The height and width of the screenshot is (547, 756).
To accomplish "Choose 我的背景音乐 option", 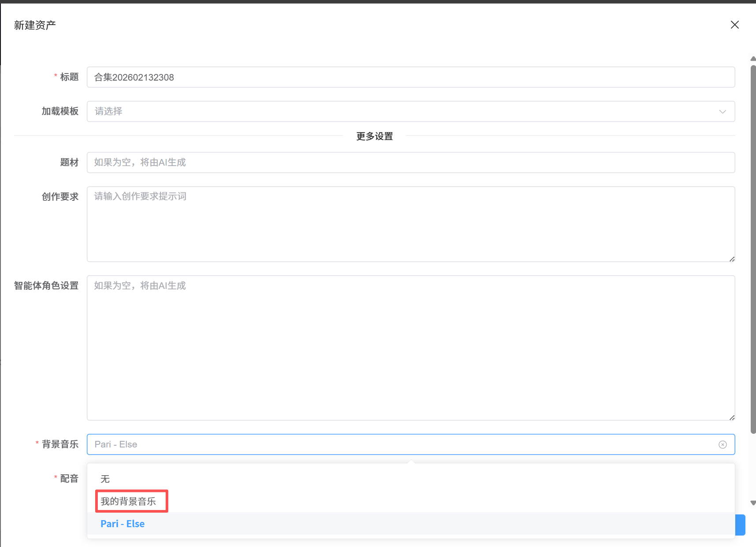I will [128, 501].
